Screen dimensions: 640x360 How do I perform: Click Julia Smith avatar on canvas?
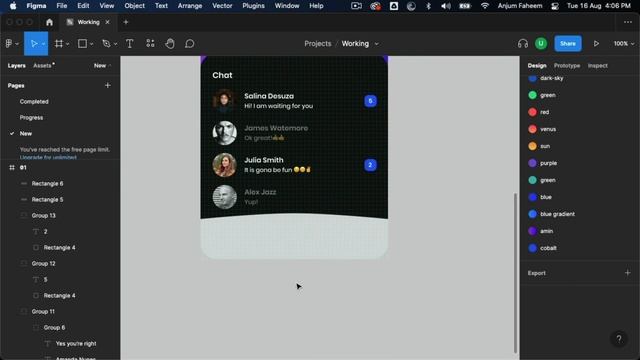pos(224,164)
